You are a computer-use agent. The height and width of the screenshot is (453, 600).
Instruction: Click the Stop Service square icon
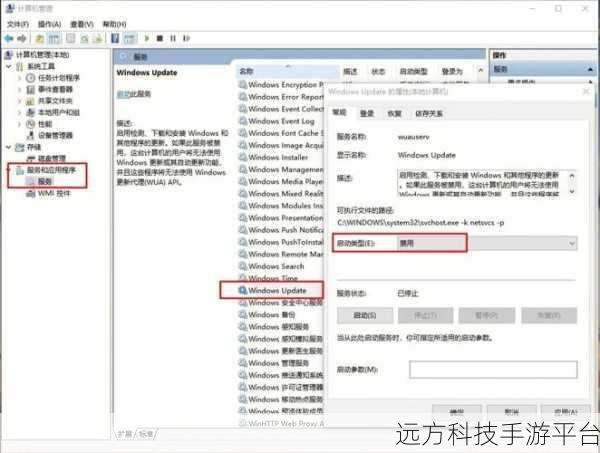pos(160,38)
